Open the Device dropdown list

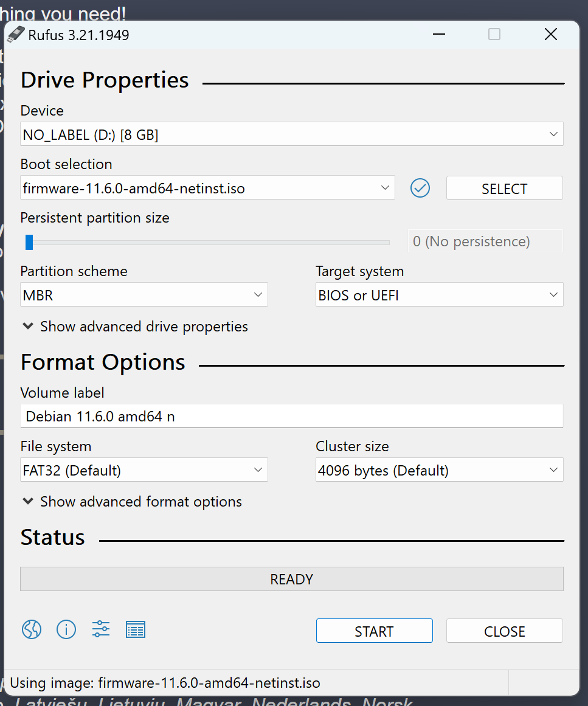292,134
